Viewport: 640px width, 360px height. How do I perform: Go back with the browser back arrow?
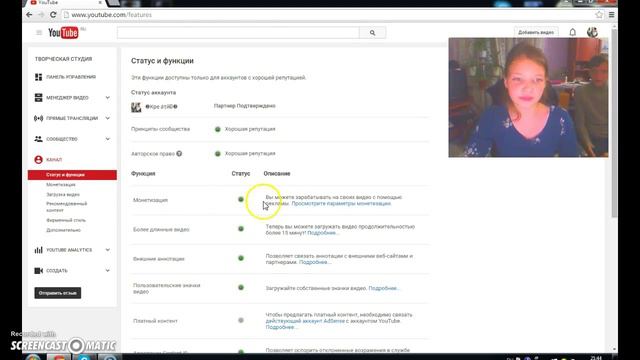click(x=29, y=15)
